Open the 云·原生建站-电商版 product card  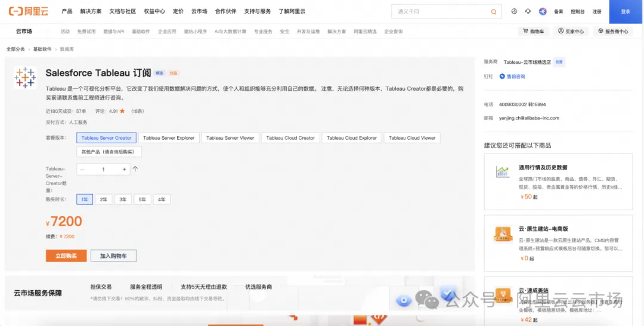[558, 243]
